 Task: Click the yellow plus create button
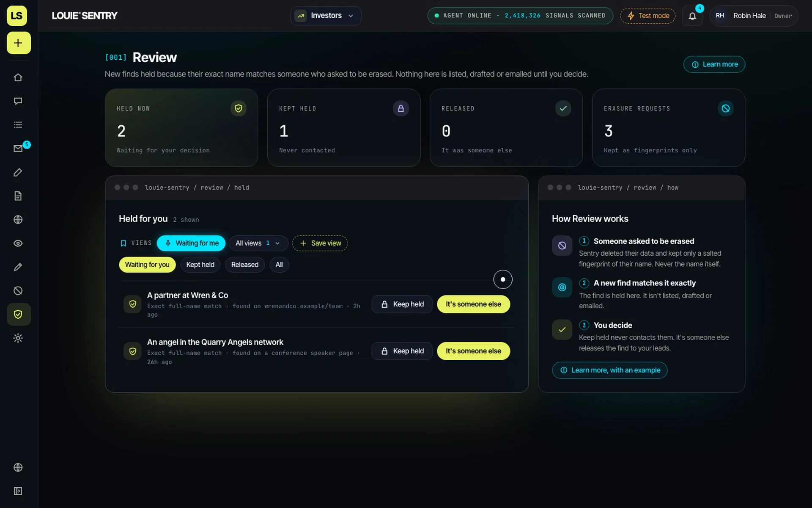point(19,43)
